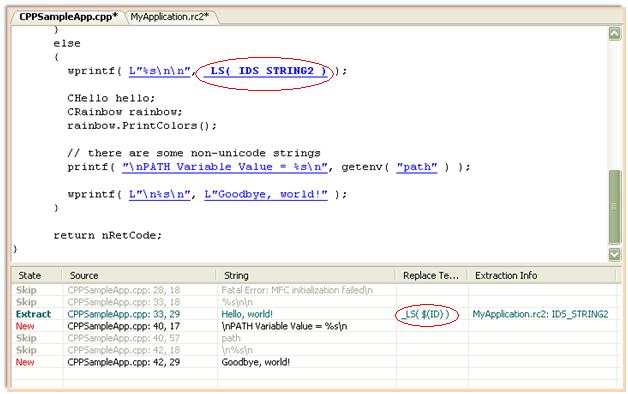Open the MyApplication.rc2 tab

coord(170,17)
